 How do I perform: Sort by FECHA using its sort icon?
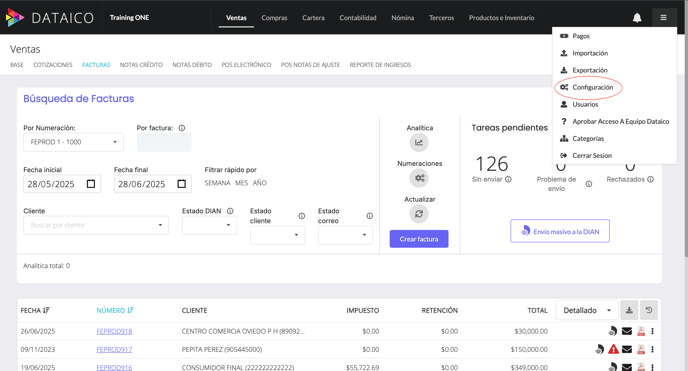[47, 310]
